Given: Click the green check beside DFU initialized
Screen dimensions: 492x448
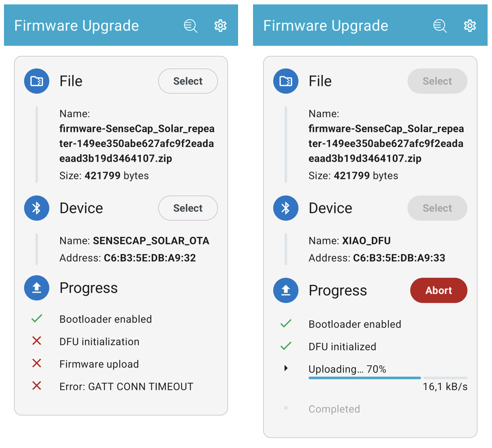Looking at the screenshot, I should pos(286,346).
